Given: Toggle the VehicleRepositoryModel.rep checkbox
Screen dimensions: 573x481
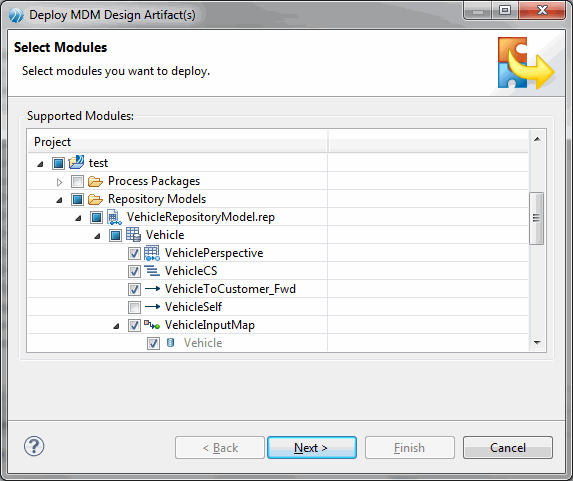Looking at the screenshot, I should click(96, 217).
